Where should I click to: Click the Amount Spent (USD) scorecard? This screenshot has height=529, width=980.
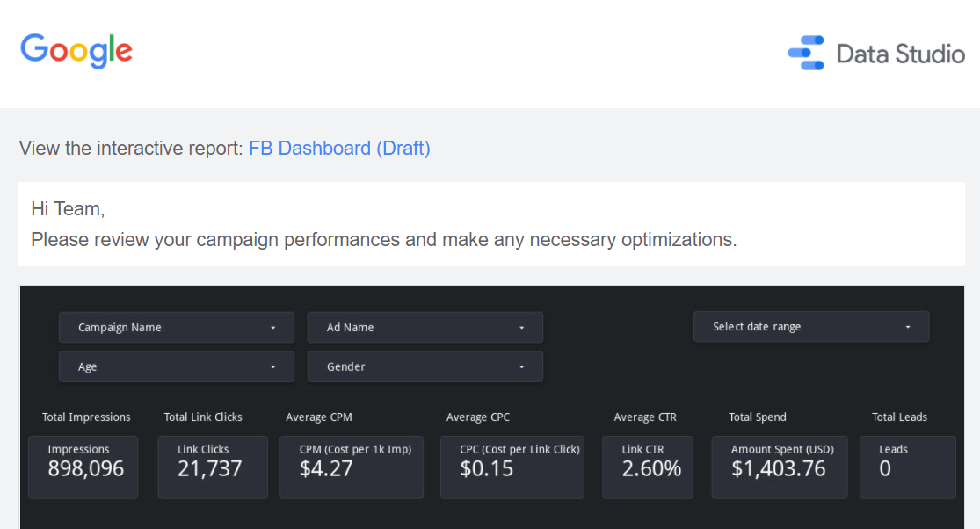[x=780, y=467]
